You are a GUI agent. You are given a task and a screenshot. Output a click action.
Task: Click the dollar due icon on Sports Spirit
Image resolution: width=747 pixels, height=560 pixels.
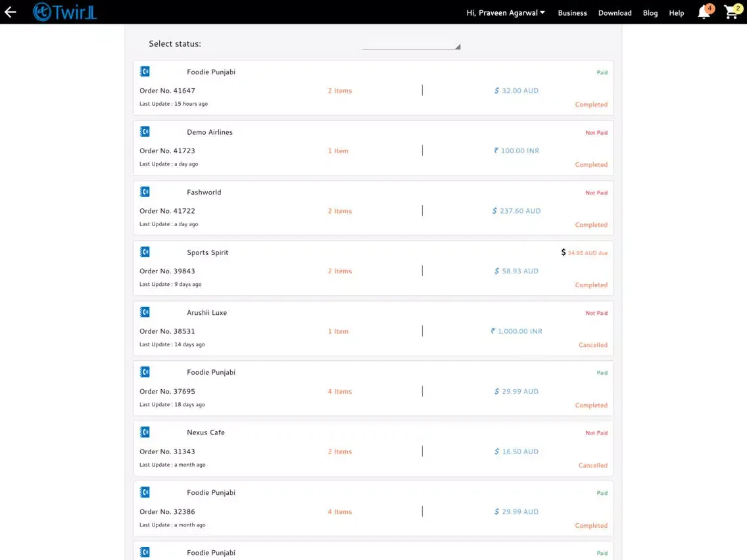click(x=563, y=252)
